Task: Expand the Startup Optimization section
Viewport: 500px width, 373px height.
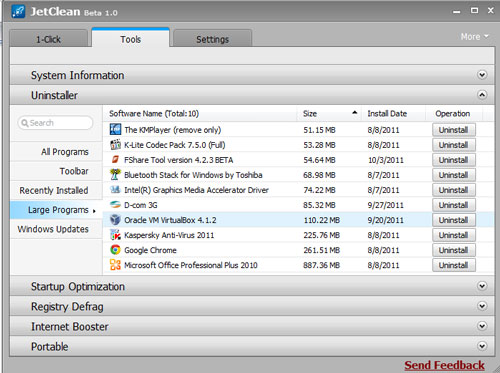Action: tap(482, 286)
